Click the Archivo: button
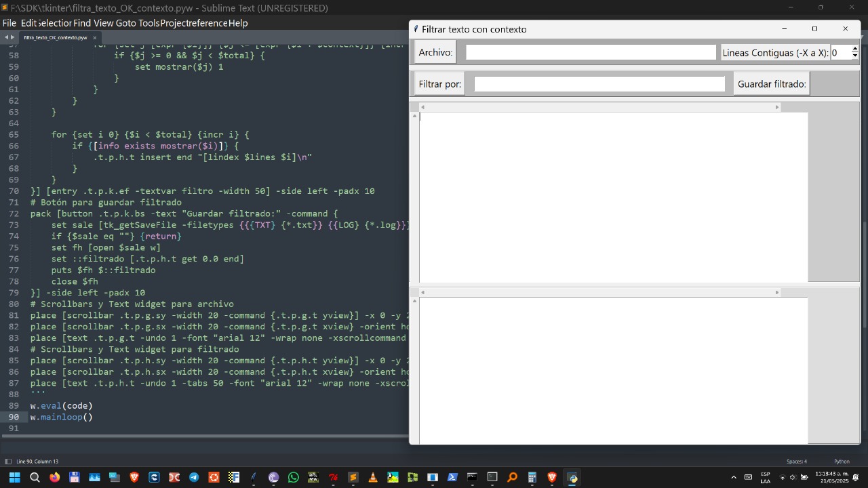868x488 pixels. point(435,52)
